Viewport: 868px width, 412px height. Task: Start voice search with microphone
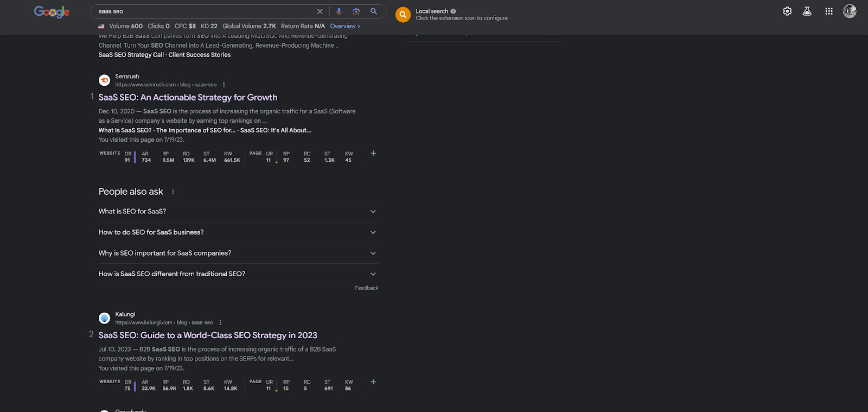(339, 11)
